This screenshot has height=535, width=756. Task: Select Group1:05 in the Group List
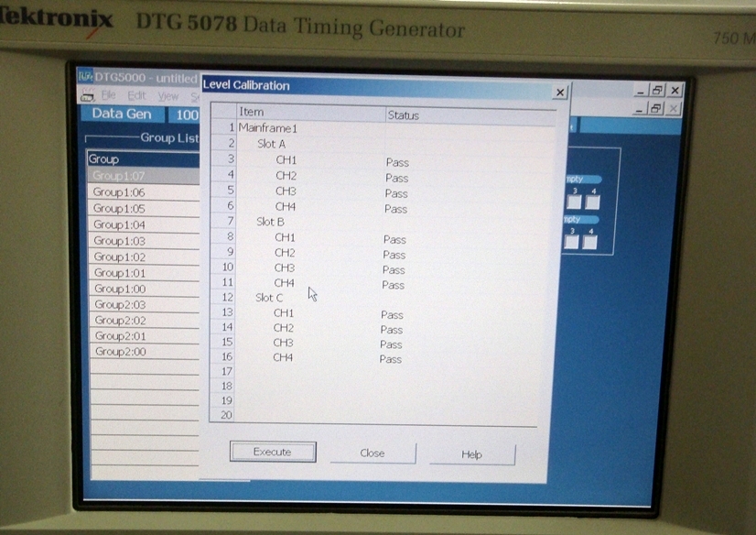tap(145, 208)
